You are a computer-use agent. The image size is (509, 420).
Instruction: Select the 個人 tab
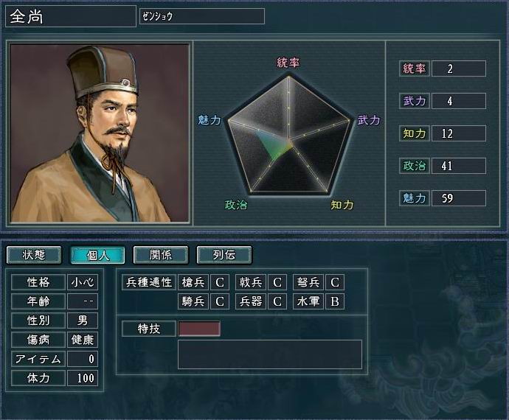click(x=97, y=255)
